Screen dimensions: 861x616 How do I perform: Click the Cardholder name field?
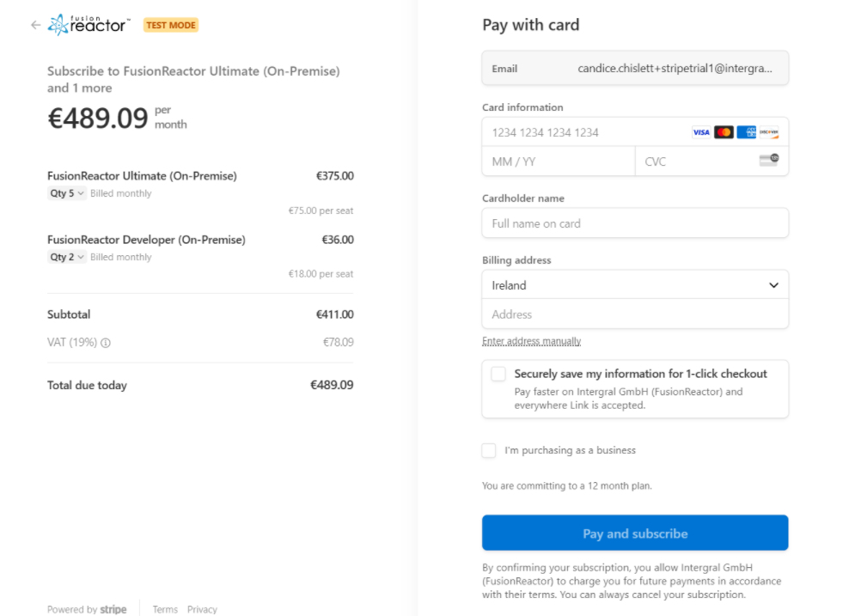(x=635, y=223)
